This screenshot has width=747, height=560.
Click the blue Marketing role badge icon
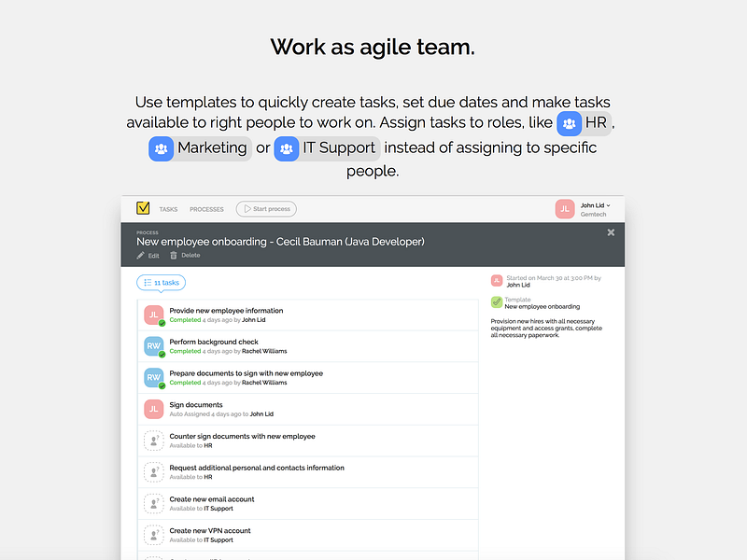click(x=162, y=148)
